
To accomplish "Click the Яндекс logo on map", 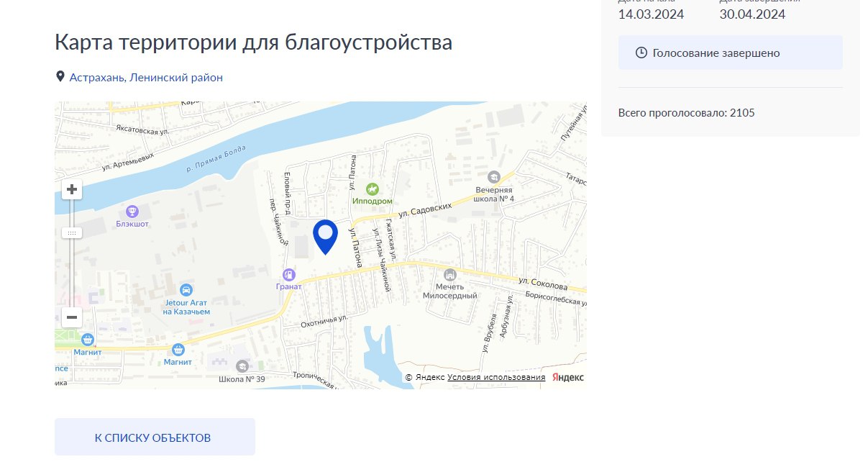I will point(568,378).
